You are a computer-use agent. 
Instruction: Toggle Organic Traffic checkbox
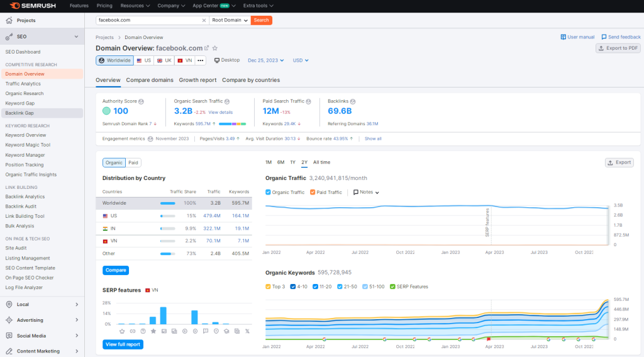pos(268,192)
